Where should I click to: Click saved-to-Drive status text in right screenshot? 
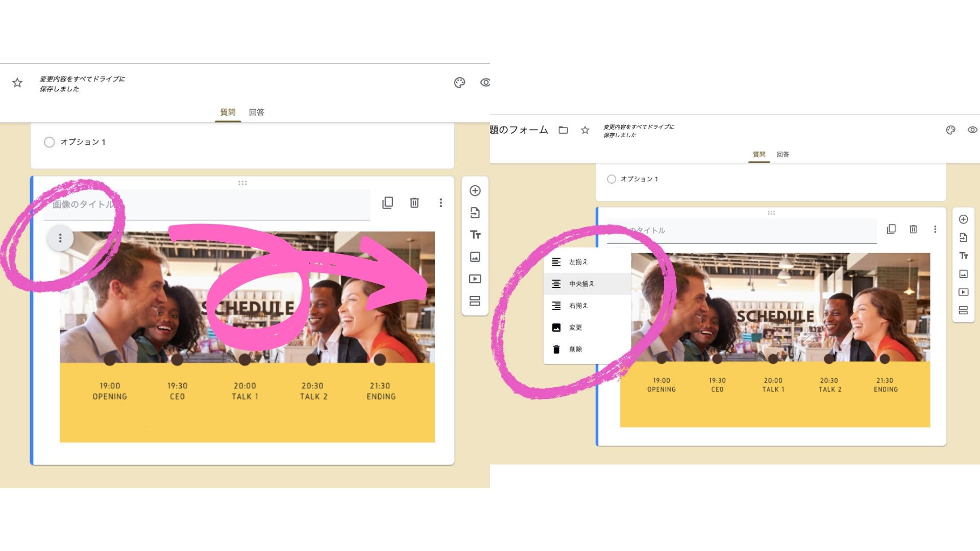pyautogui.click(x=639, y=131)
